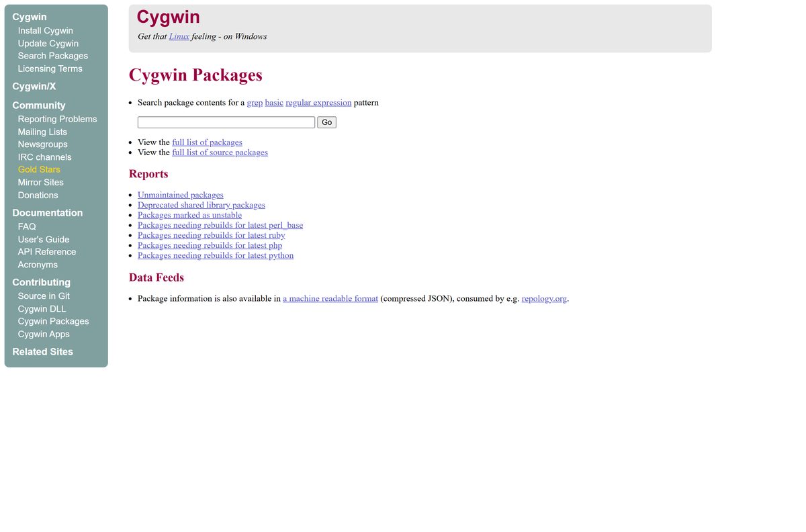Open Licensing Terms sidebar link
The height and width of the screenshot is (532, 806).
click(x=50, y=69)
